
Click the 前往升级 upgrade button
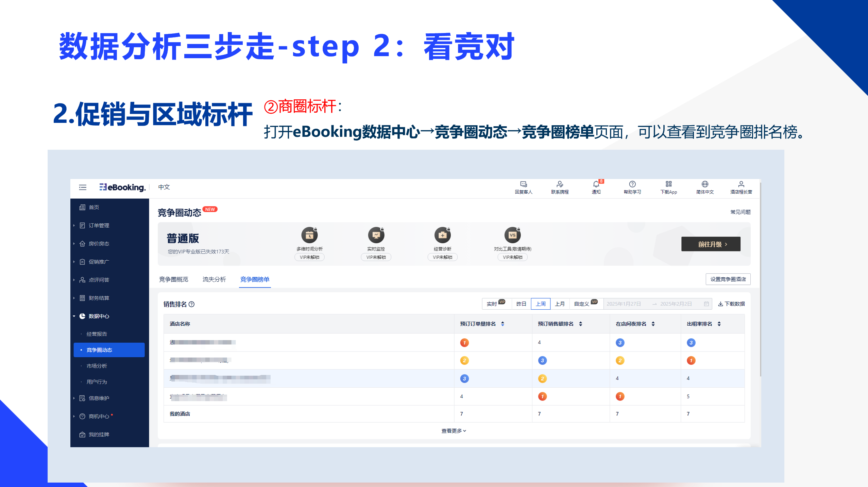pyautogui.click(x=710, y=244)
